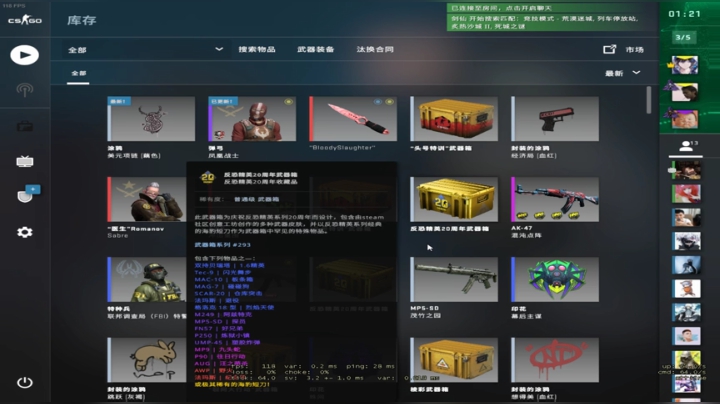Open 搜索物品 search items tab
The image size is (720, 404).
257,50
